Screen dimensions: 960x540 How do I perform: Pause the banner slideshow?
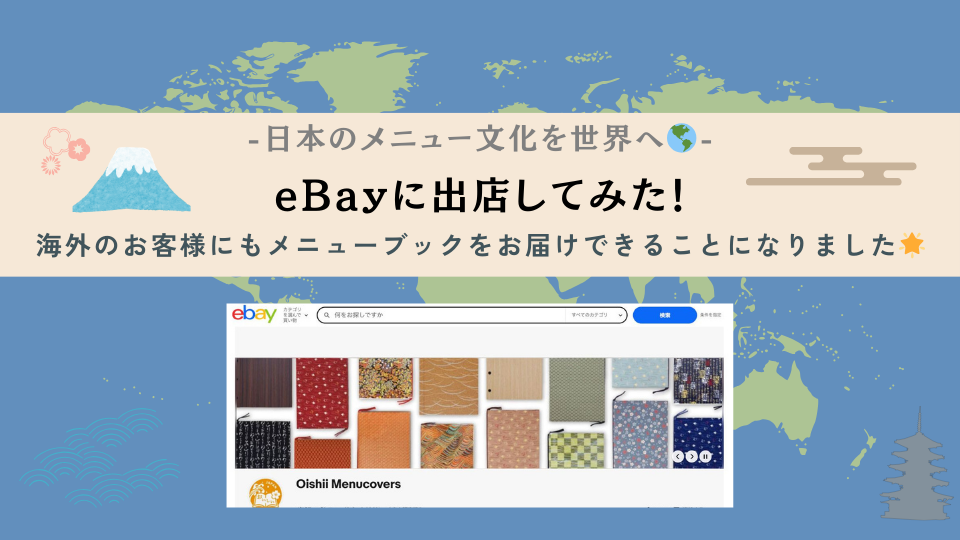pyautogui.click(x=705, y=457)
